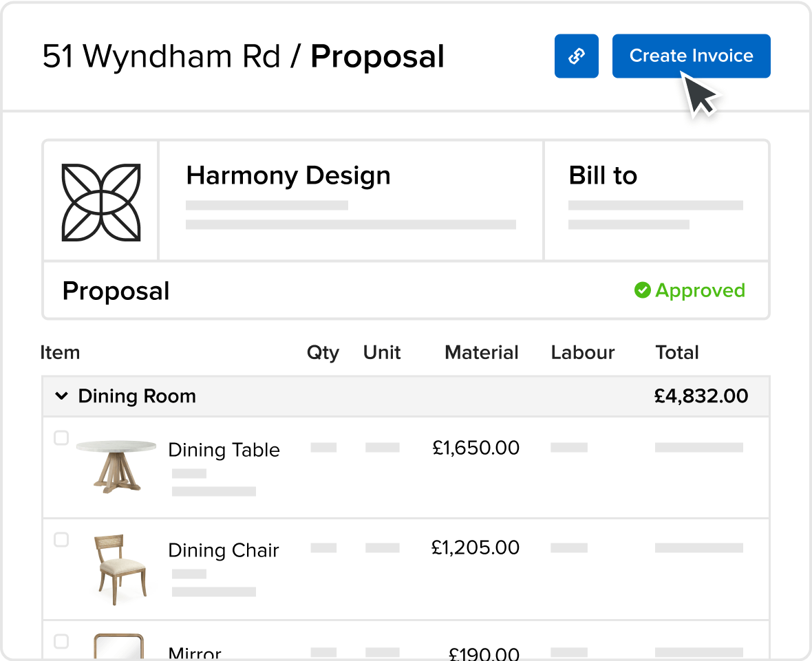Click the Dining Chair product image

(x=119, y=568)
